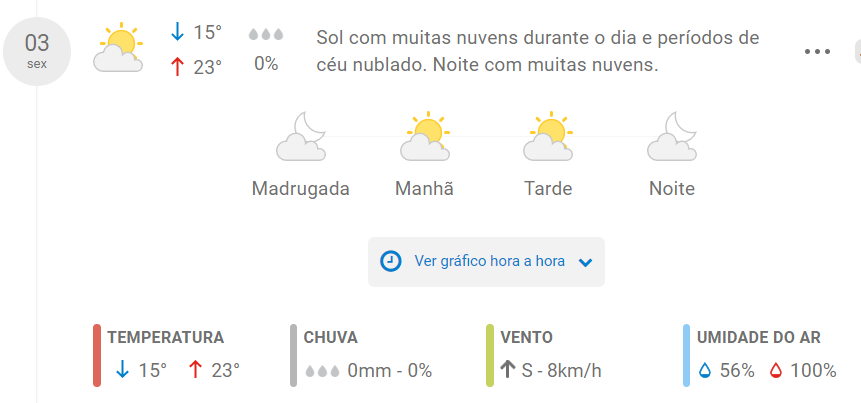This screenshot has width=861, height=403.
Task: Click the Noite cloudy moon icon
Action: [x=672, y=136]
